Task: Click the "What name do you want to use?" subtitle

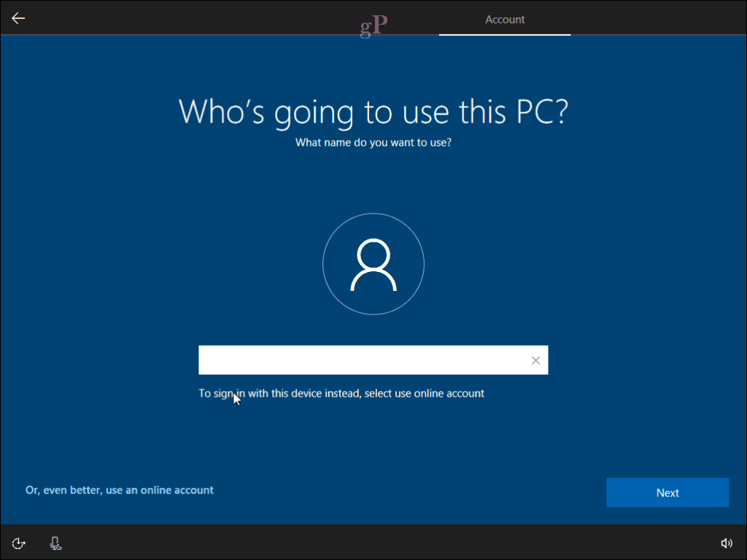Action: coord(373,143)
